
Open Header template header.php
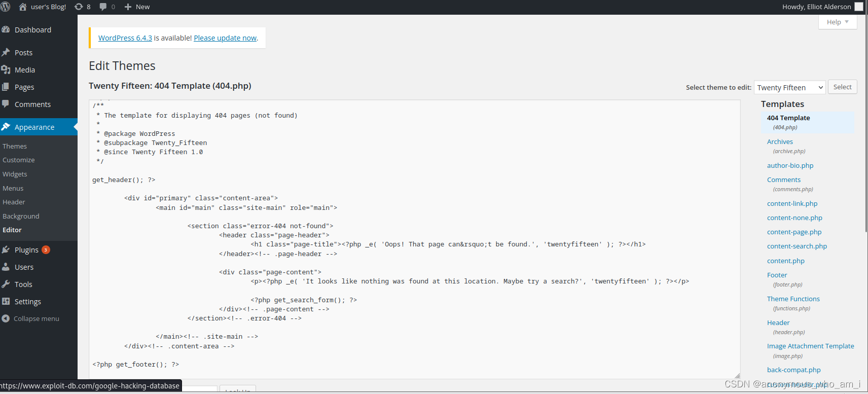pos(778,323)
